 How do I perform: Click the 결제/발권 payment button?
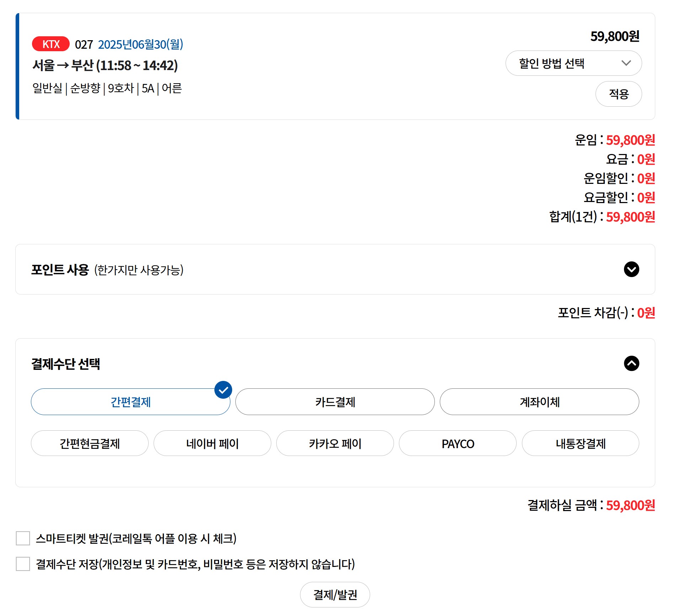pyautogui.click(x=335, y=594)
